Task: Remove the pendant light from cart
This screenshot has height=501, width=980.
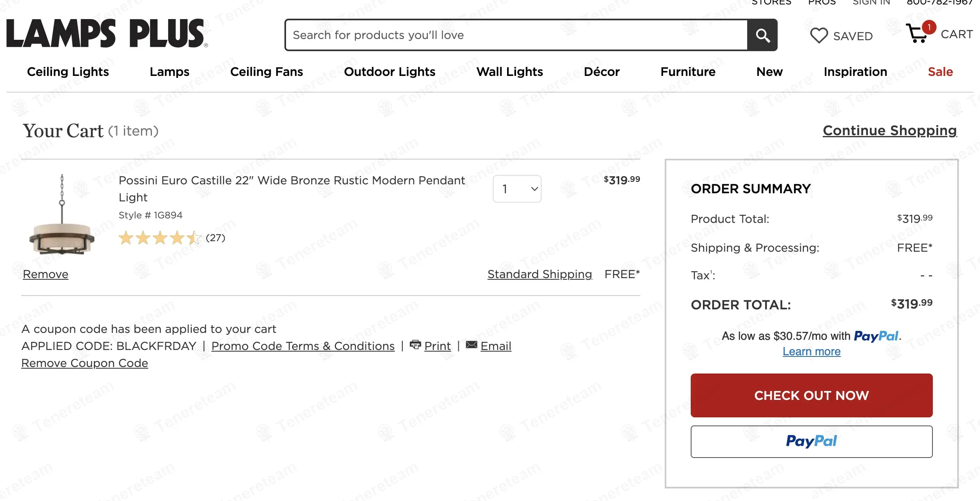Action: [x=46, y=274]
